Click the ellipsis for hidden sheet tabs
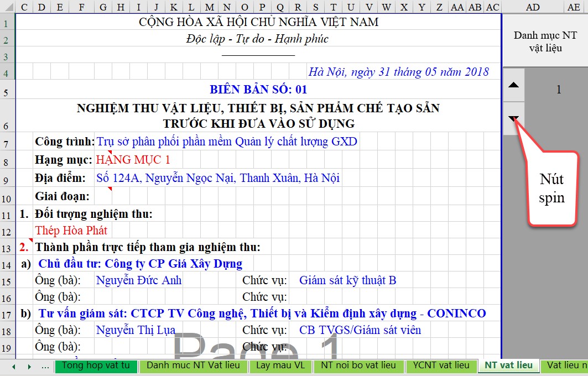Screen dimensions: 588x376 45,366
